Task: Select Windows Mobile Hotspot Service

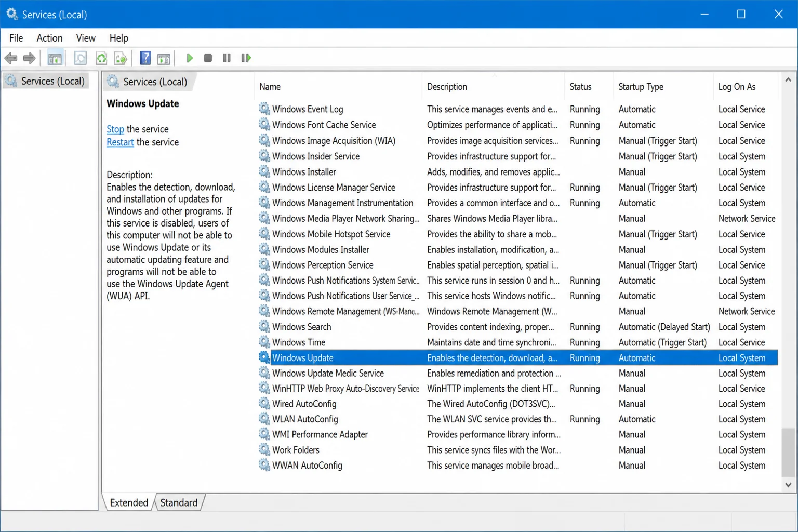Action: [x=518, y=234]
